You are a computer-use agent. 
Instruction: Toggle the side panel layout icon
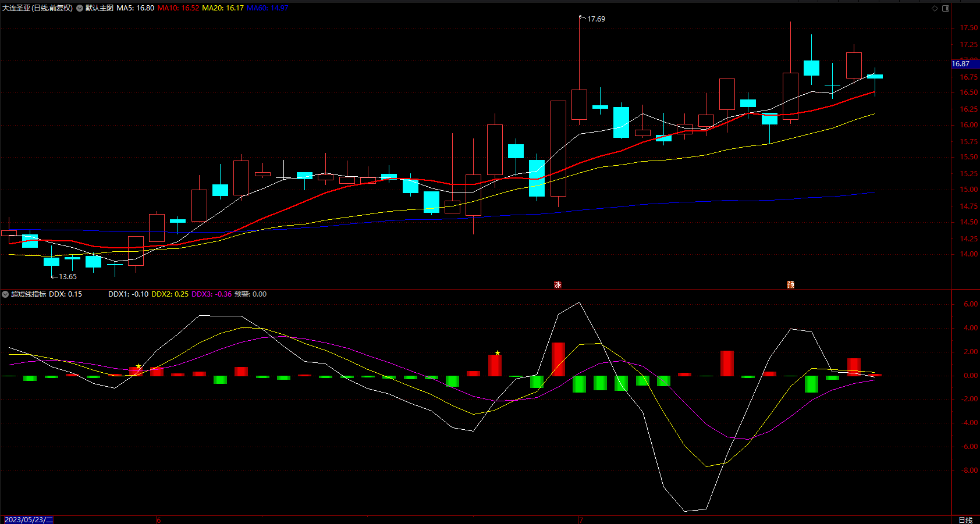click(946, 8)
